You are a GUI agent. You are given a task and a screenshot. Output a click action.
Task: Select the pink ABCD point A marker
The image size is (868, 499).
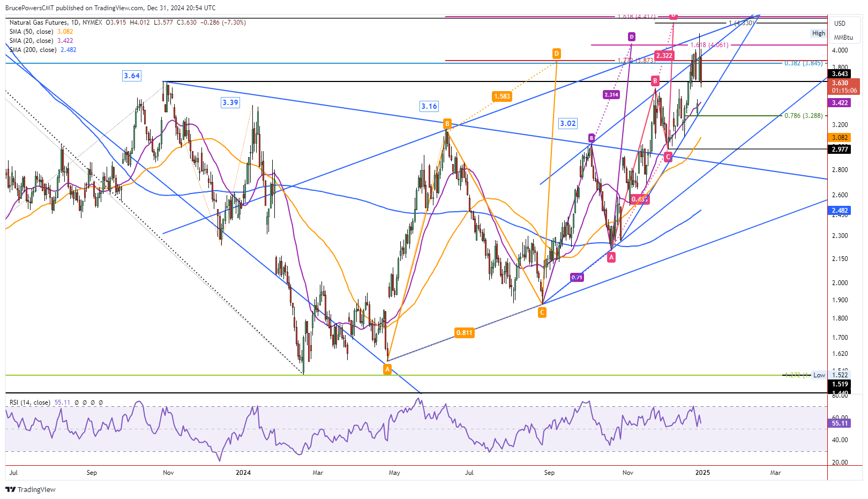(x=611, y=257)
